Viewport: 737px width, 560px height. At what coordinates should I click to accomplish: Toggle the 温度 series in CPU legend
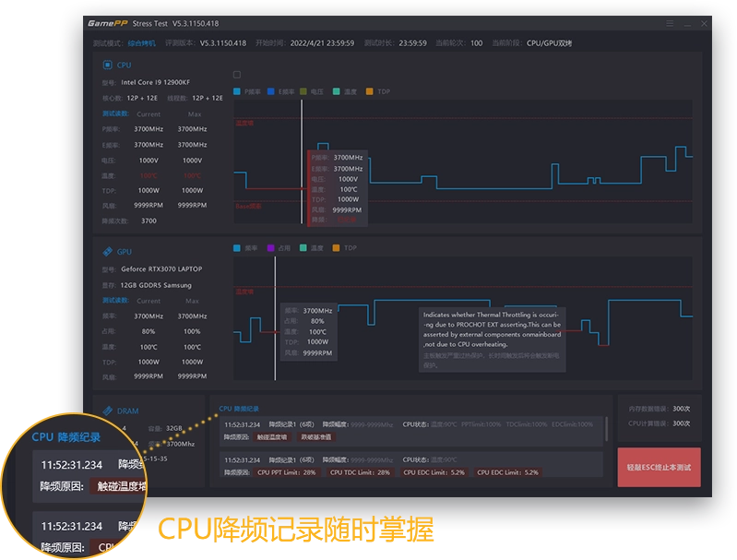(x=345, y=91)
